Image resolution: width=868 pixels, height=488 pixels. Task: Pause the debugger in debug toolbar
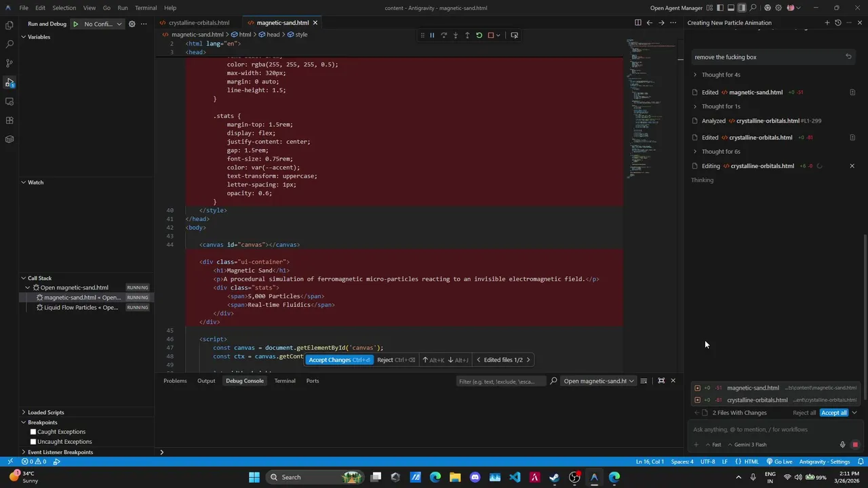click(x=432, y=35)
